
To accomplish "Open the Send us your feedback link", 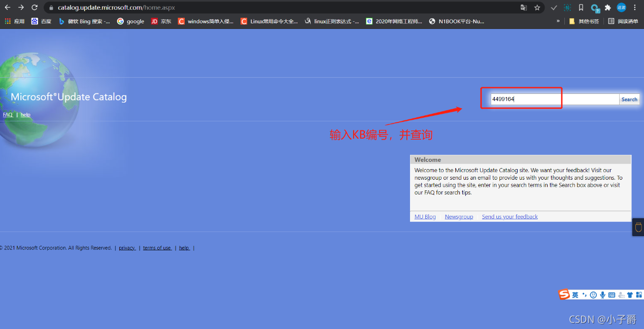I will (510, 217).
